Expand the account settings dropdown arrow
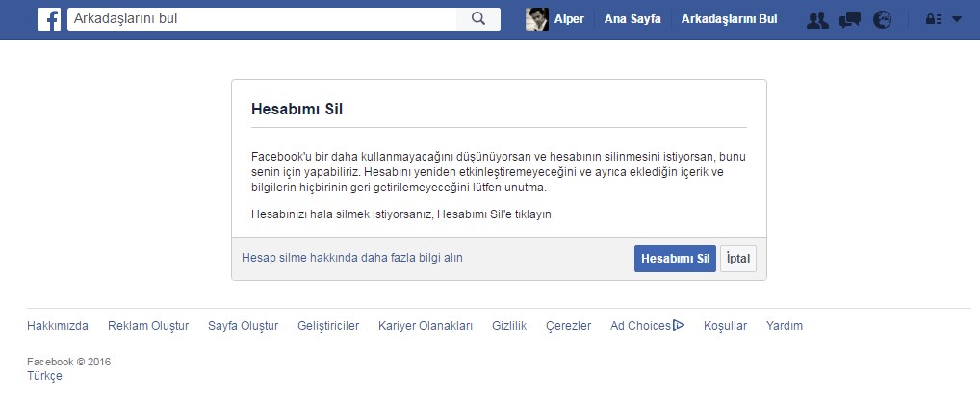This screenshot has width=980, height=402. click(x=956, y=19)
